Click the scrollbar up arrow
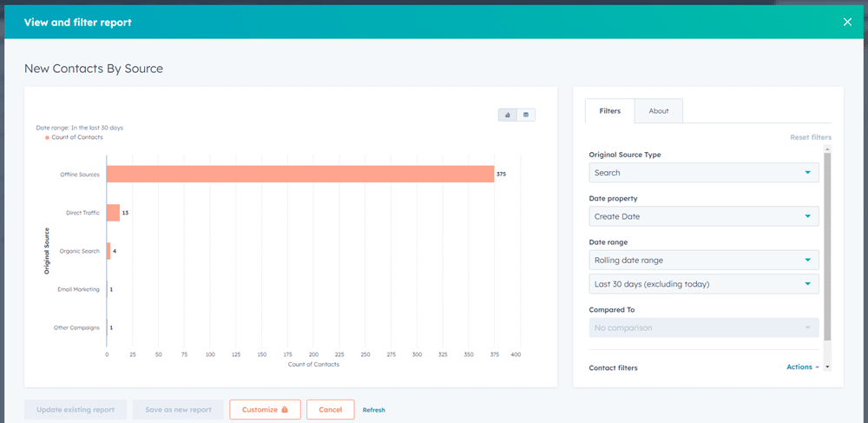This screenshot has width=868, height=423. [x=827, y=149]
